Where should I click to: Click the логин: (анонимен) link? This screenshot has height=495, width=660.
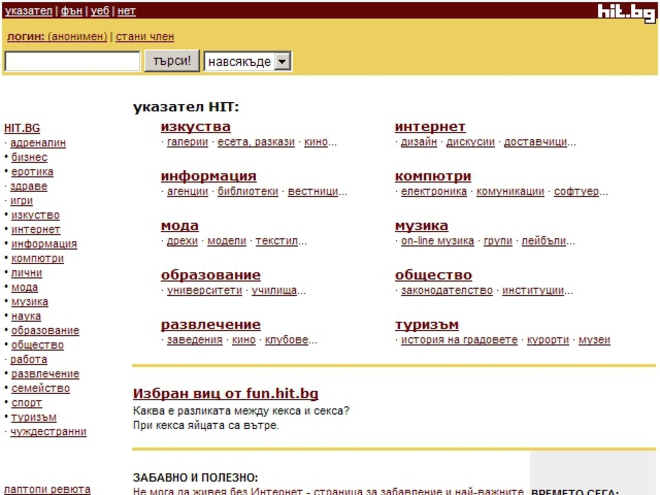57,37
